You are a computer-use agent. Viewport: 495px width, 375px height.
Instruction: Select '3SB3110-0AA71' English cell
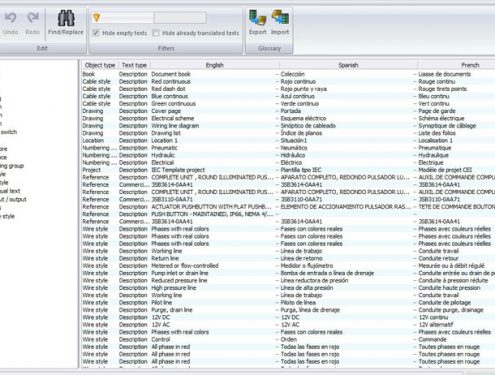[x=172, y=199]
